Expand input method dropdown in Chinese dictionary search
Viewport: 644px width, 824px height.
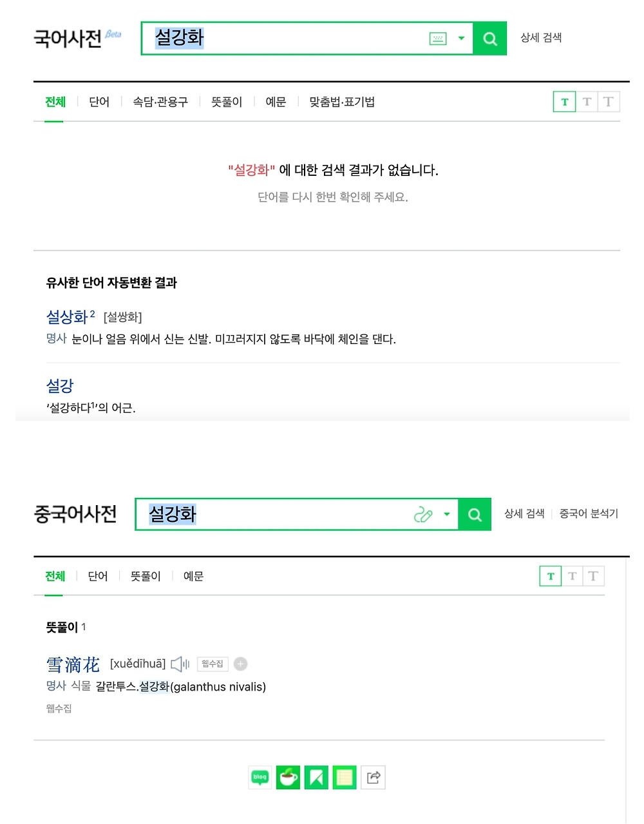click(446, 514)
